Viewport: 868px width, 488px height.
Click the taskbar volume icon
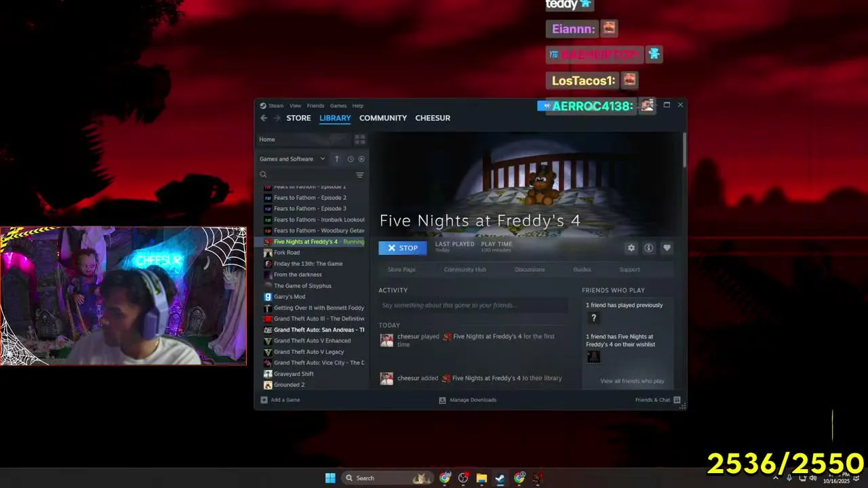[x=813, y=478]
